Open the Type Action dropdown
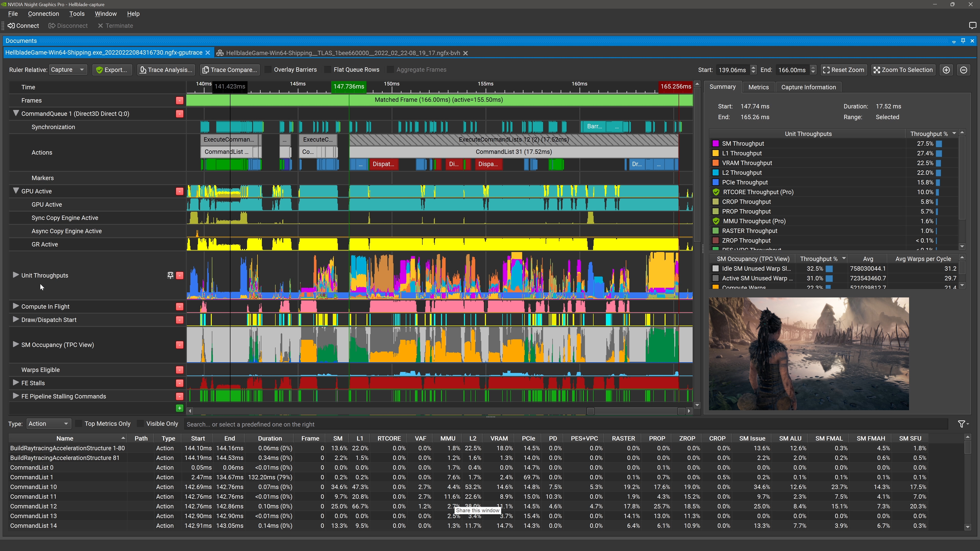The image size is (980, 551). coord(47,424)
